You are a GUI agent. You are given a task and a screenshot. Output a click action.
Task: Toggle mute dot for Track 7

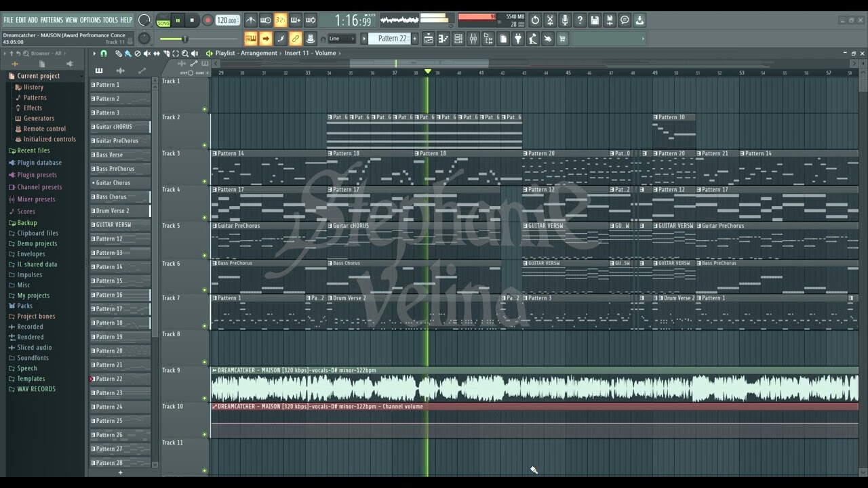tap(204, 326)
